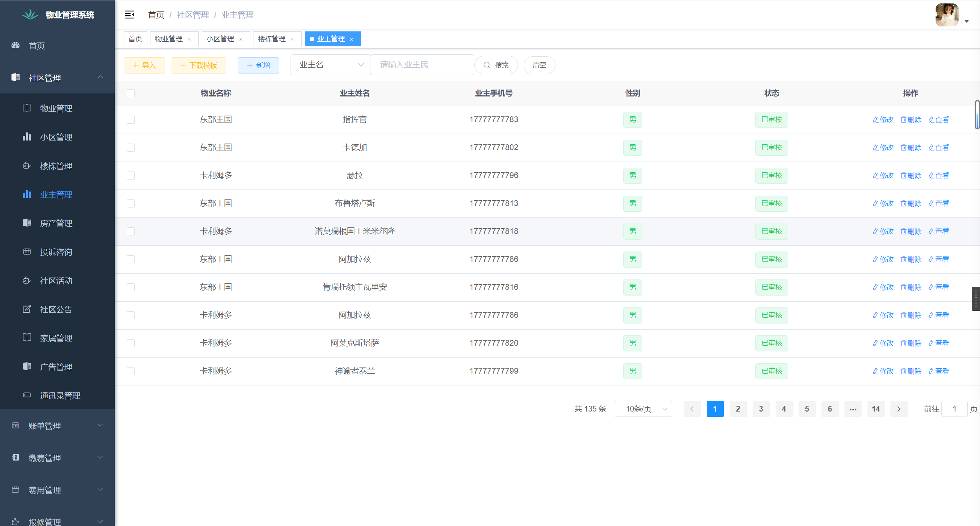Click the 小区管理 bar chart icon

(x=27, y=137)
